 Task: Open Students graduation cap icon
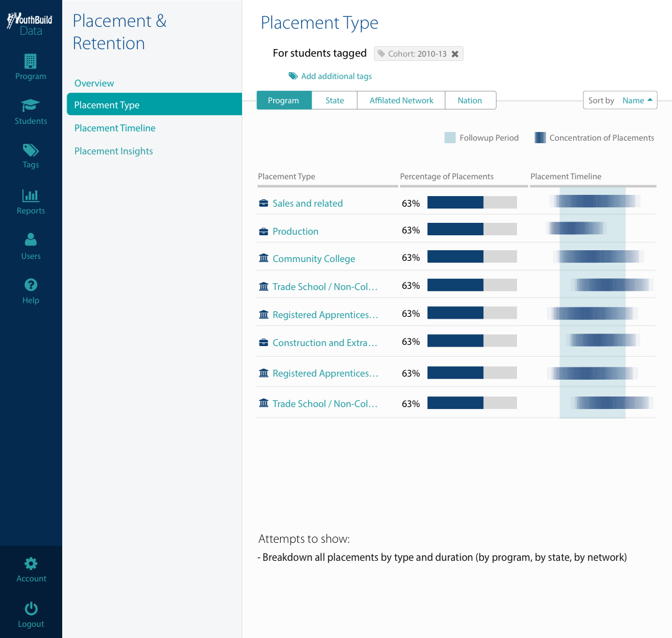[30, 105]
